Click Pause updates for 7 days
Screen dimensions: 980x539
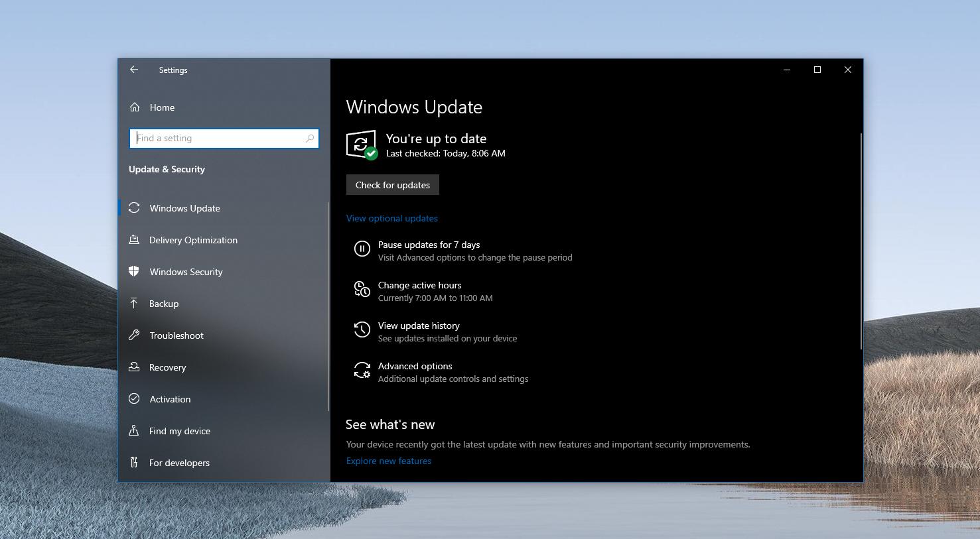(429, 245)
